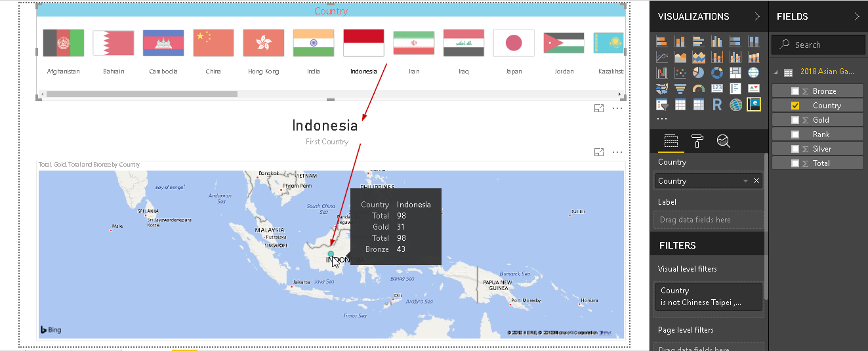Enable the Gold field checkbox
This screenshot has height=351, width=868.
(x=795, y=120)
